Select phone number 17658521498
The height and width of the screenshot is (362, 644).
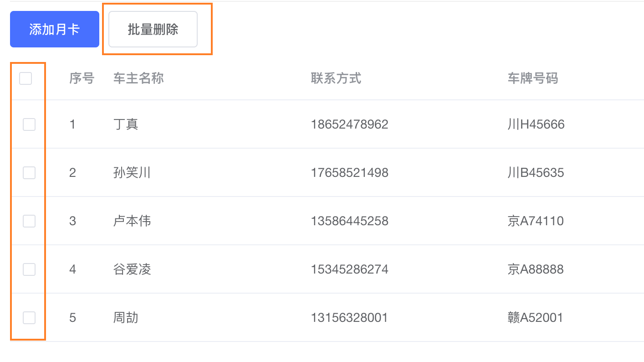(350, 173)
